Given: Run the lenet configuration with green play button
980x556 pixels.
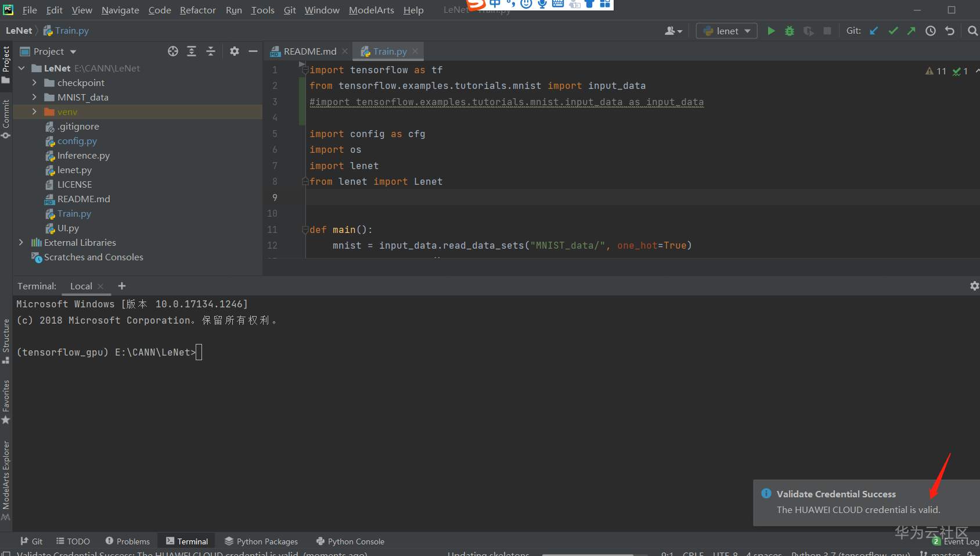Looking at the screenshot, I should click(771, 31).
